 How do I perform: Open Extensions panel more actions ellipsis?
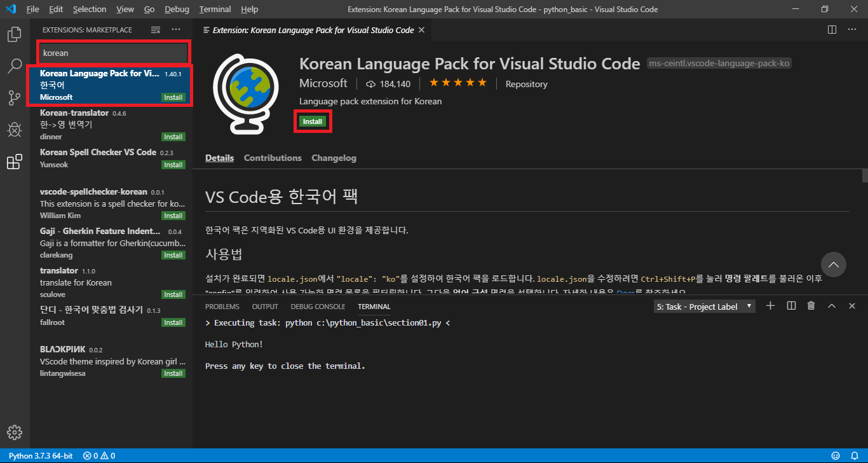point(176,30)
